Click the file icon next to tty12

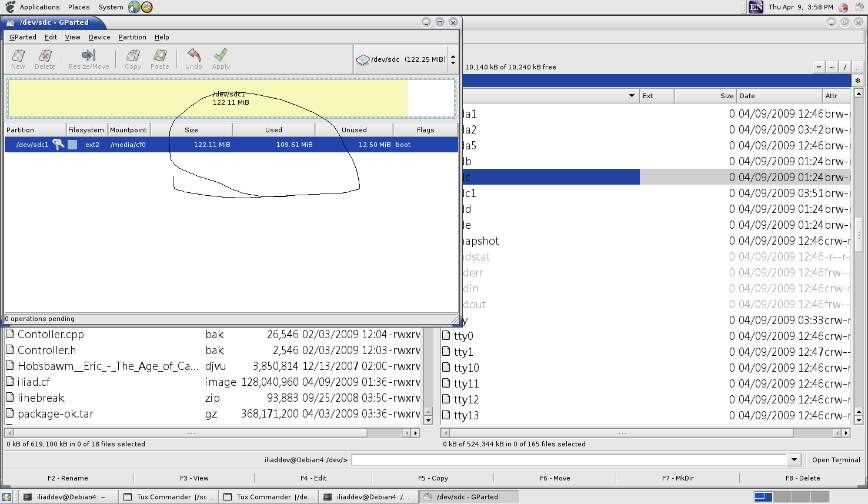pyautogui.click(x=446, y=399)
